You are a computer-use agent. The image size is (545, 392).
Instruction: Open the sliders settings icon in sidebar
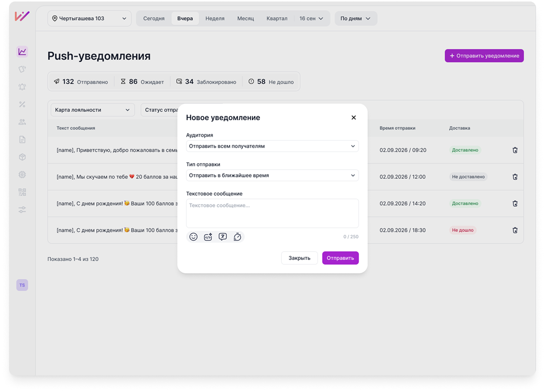22,210
